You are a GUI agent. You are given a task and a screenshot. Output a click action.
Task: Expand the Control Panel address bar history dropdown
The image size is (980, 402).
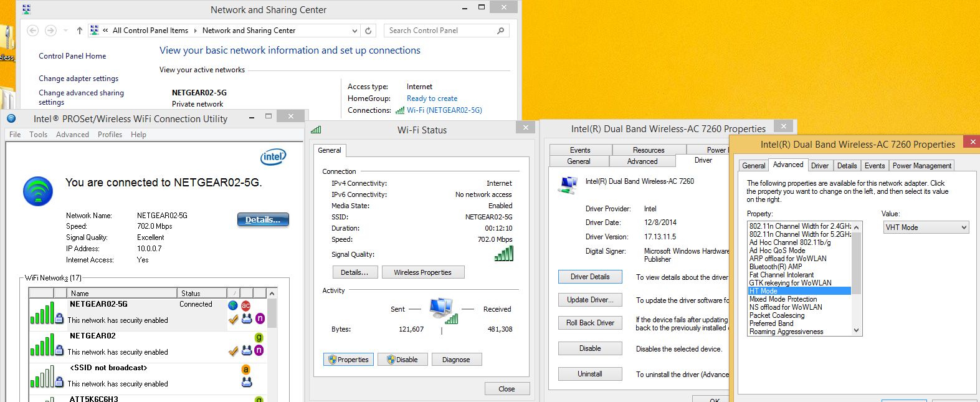click(354, 31)
